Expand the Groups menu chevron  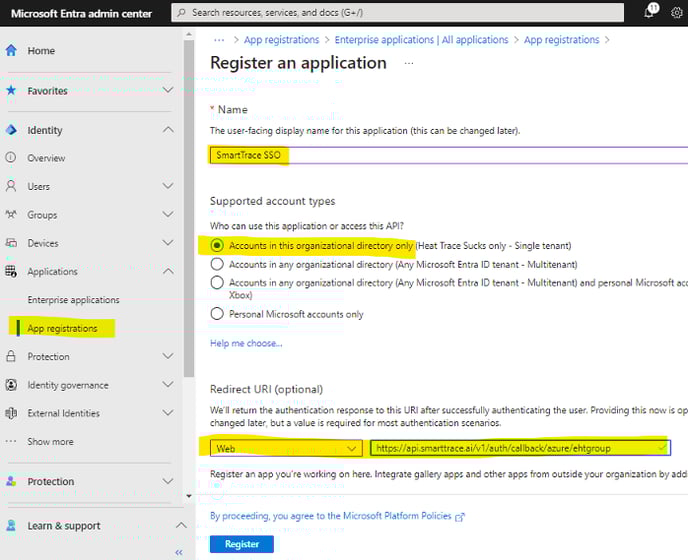(x=168, y=214)
